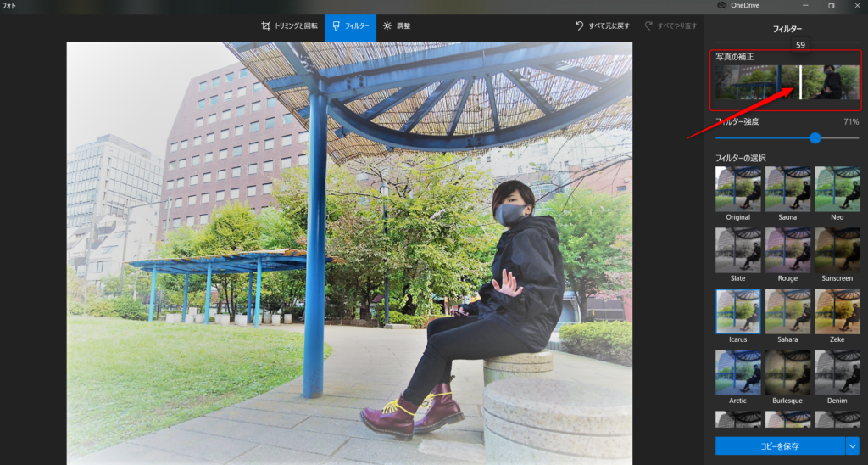Click the フィルター強度 slider handle

815,137
